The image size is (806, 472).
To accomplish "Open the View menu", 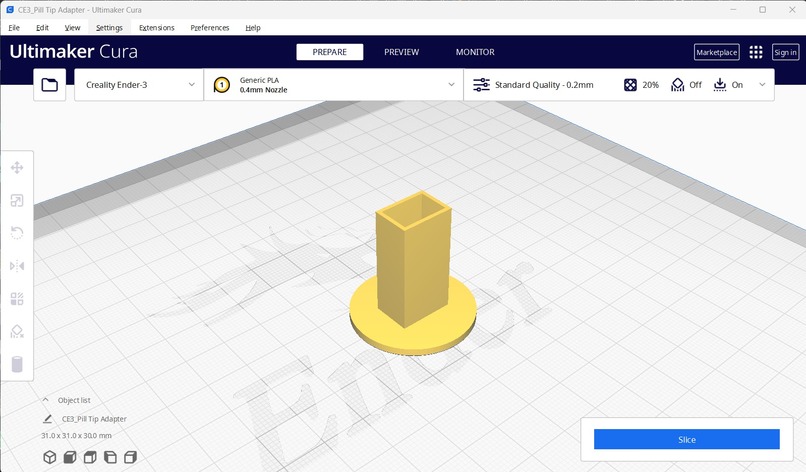I will [72, 28].
